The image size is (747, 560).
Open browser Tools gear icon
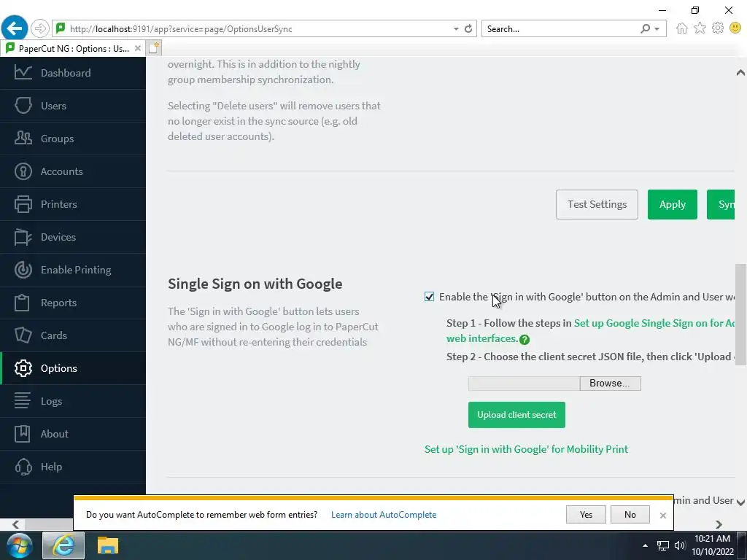tap(718, 28)
